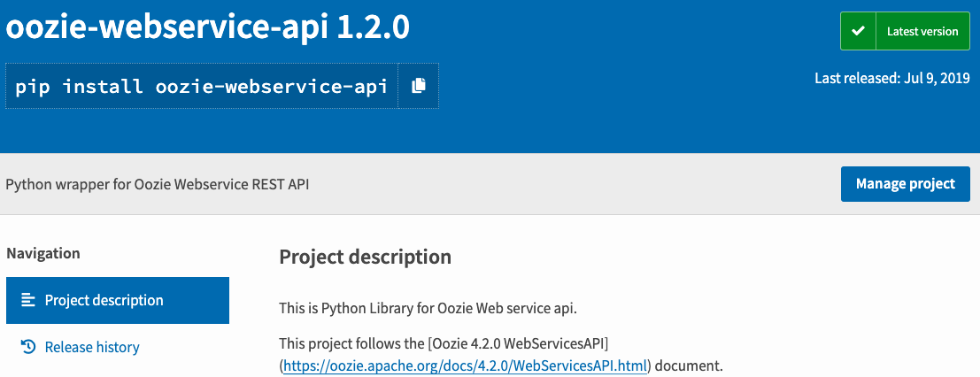Click the green checkmark icon
The image size is (980, 377).
point(857,31)
